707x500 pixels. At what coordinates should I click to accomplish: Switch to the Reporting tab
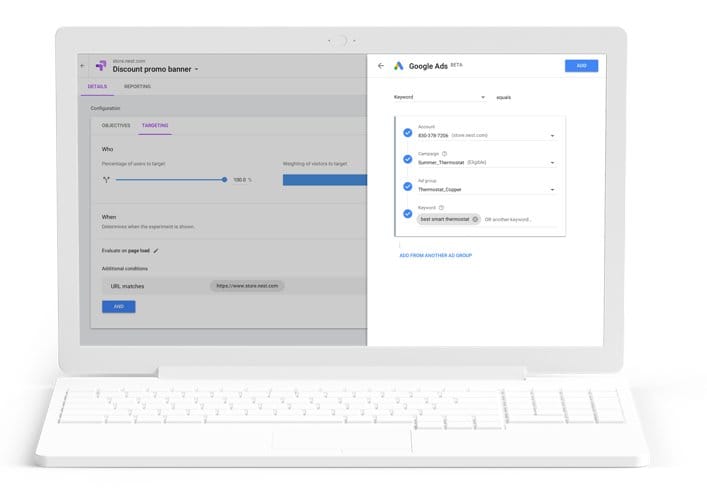tap(137, 87)
